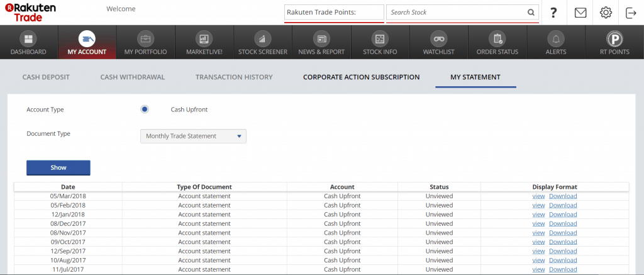The image size is (644, 275).
Task: Switch to the Cash Withdrawal tab
Action: [133, 77]
